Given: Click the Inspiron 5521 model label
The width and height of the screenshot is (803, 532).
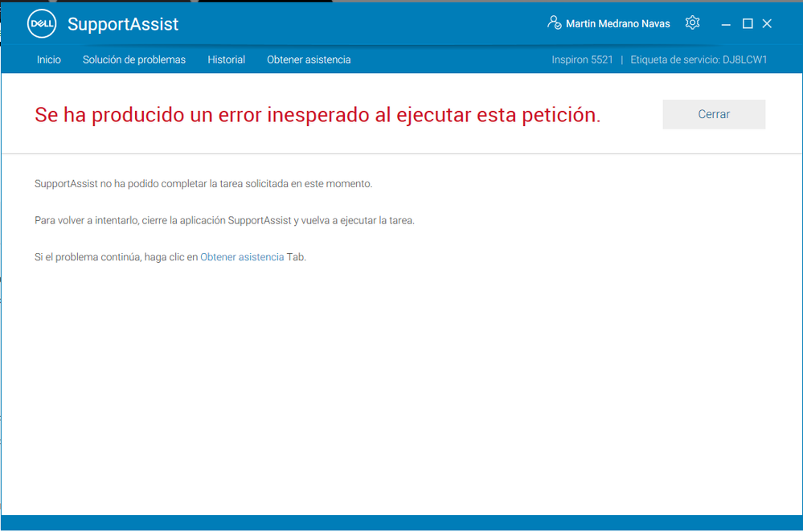Looking at the screenshot, I should click(x=582, y=59).
